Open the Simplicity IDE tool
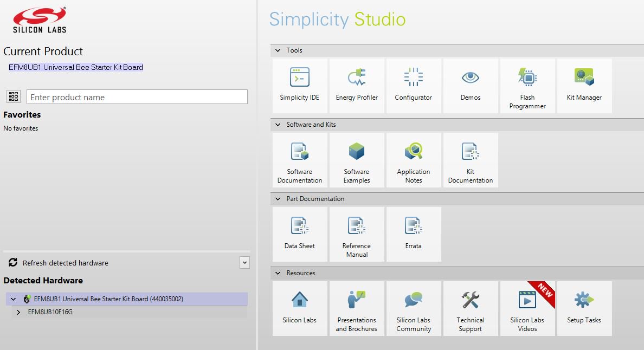The width and height of the screenshot is (644, 350). pyautogui.click(x=300, y=86)
